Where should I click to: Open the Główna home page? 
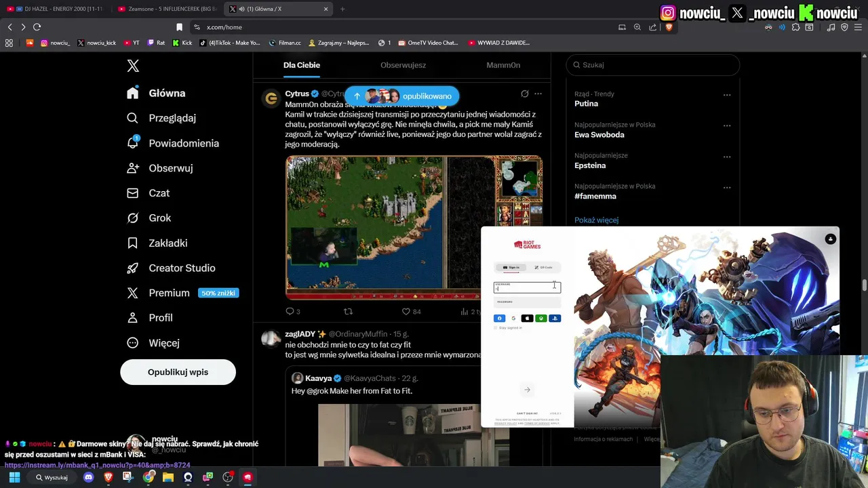pos(156,93)
